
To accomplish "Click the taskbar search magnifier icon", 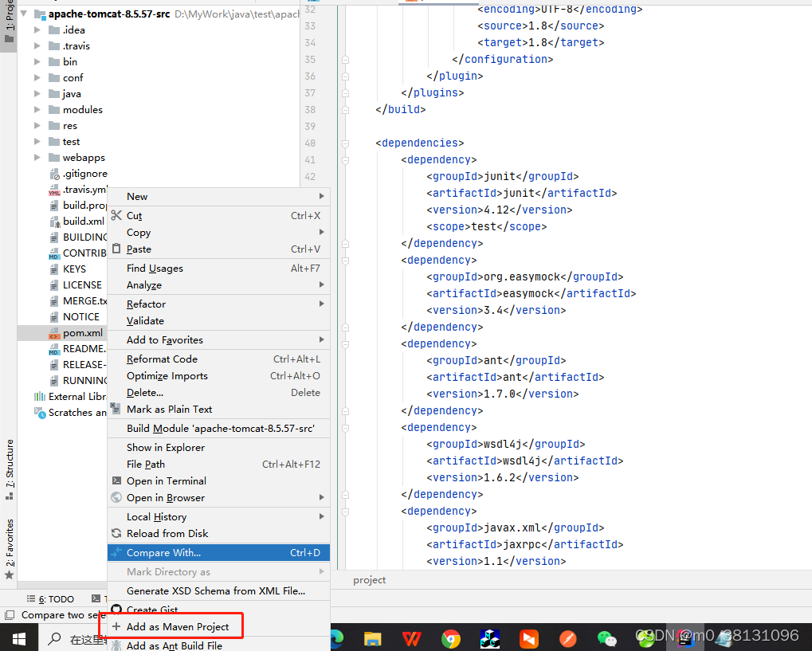I will click(x=54, y=638).
